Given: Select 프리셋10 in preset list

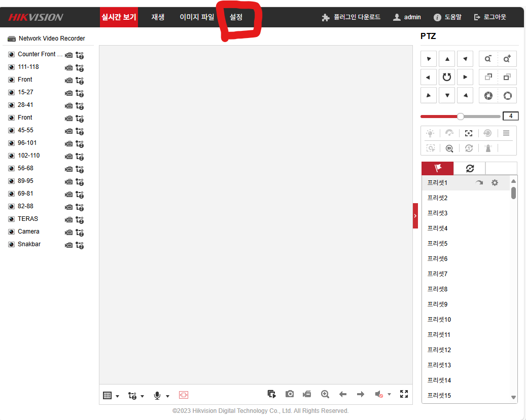Looking at the screenshot, I should 439,320.
